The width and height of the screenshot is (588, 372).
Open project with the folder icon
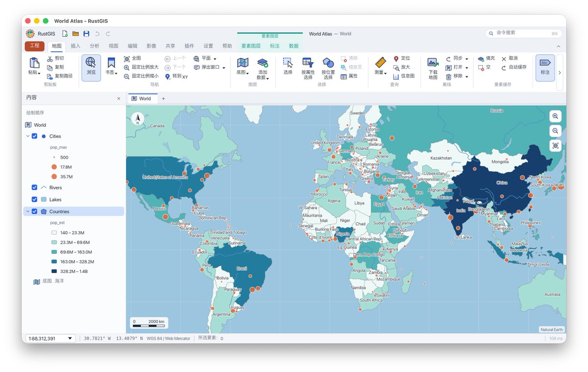coord(75,34)
